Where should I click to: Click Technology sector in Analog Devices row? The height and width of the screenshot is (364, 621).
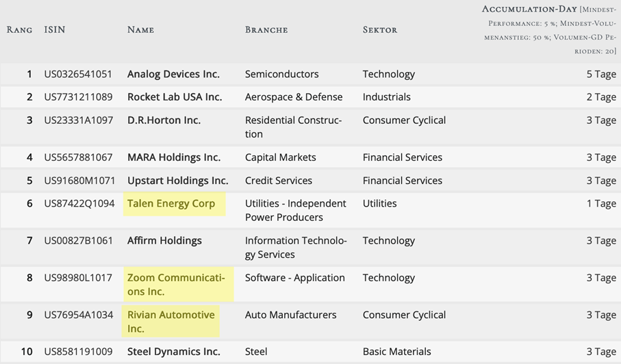point(389,74)
